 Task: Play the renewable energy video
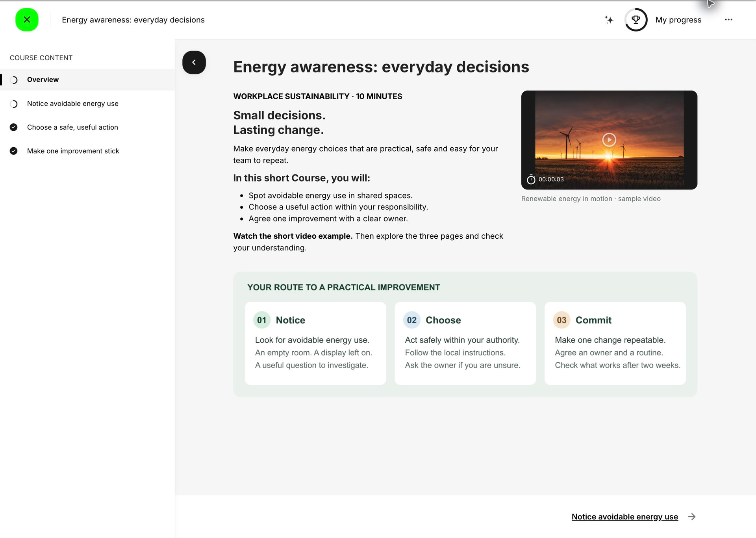pyautogui.click(x=609, y=140)
